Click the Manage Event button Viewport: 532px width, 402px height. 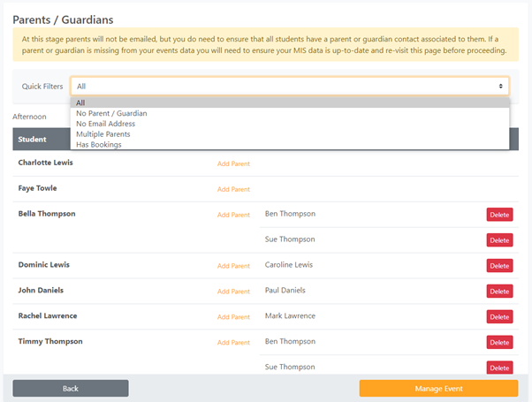coord(438,389)
